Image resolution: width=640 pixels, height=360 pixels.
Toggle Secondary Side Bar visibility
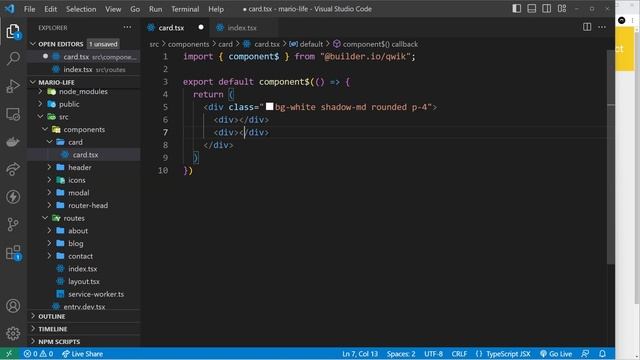click(x=547, y=9)
